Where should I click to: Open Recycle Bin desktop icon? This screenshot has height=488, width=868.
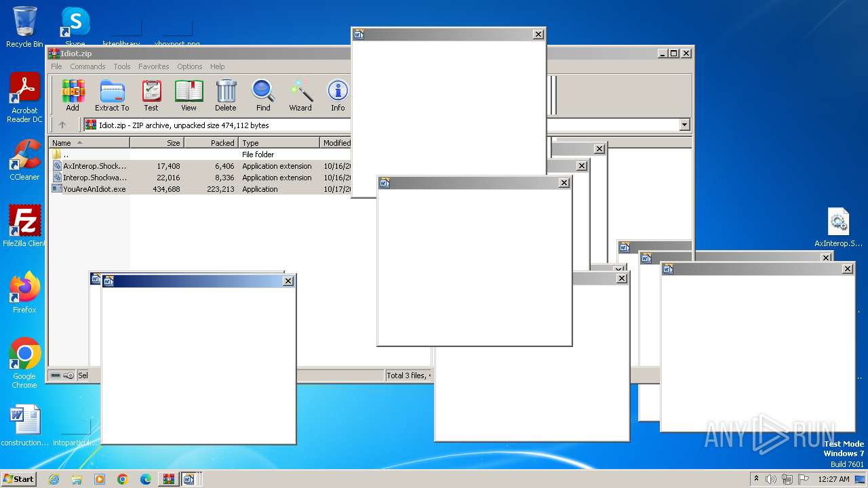pos(24,27)
